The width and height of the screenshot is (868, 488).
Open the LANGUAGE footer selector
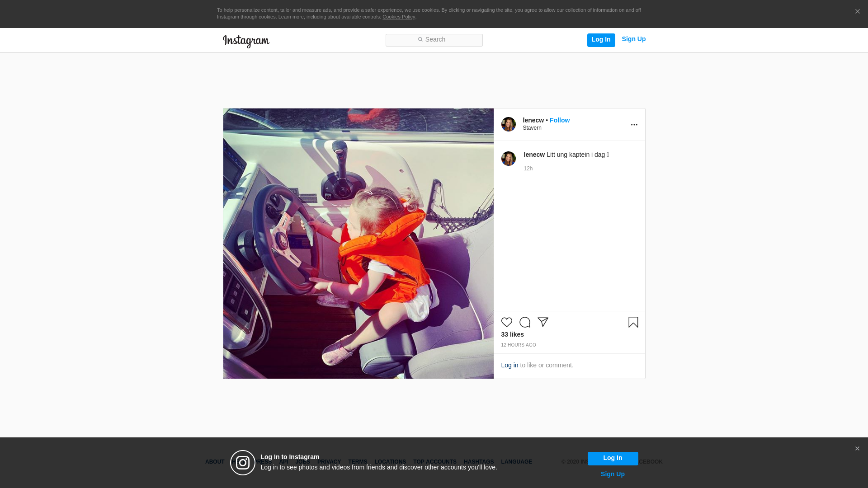click(x=516, y=462)
